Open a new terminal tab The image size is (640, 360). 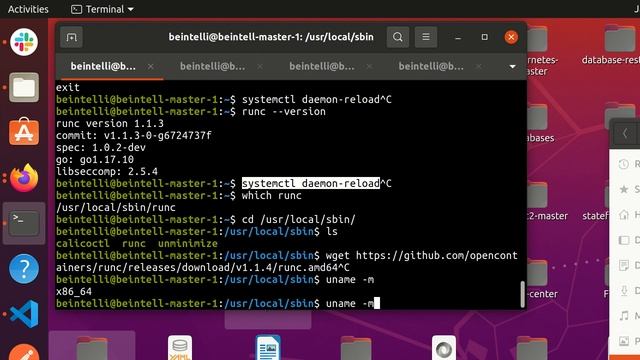click(x=71, y=38)
